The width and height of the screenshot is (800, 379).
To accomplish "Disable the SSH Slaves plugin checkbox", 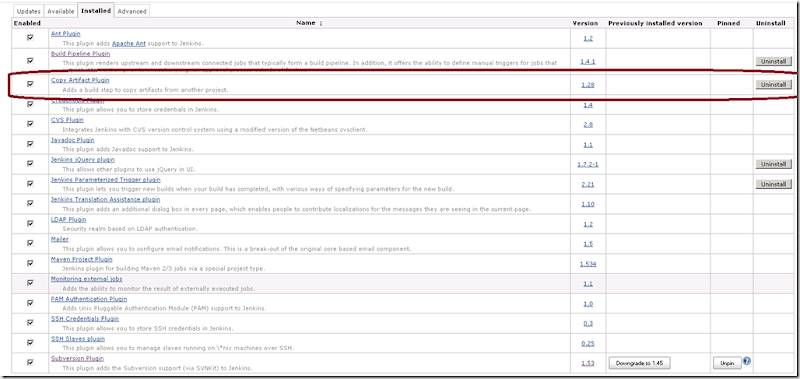I will pos(30,342).
